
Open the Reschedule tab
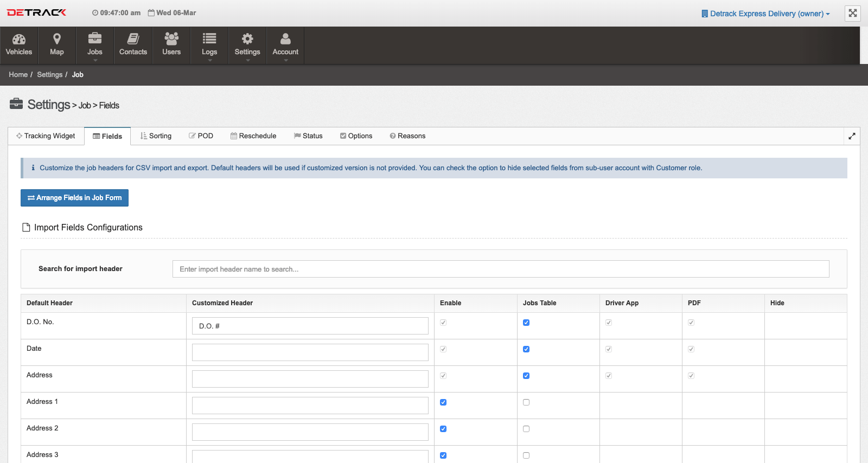(x=253, y=136)
